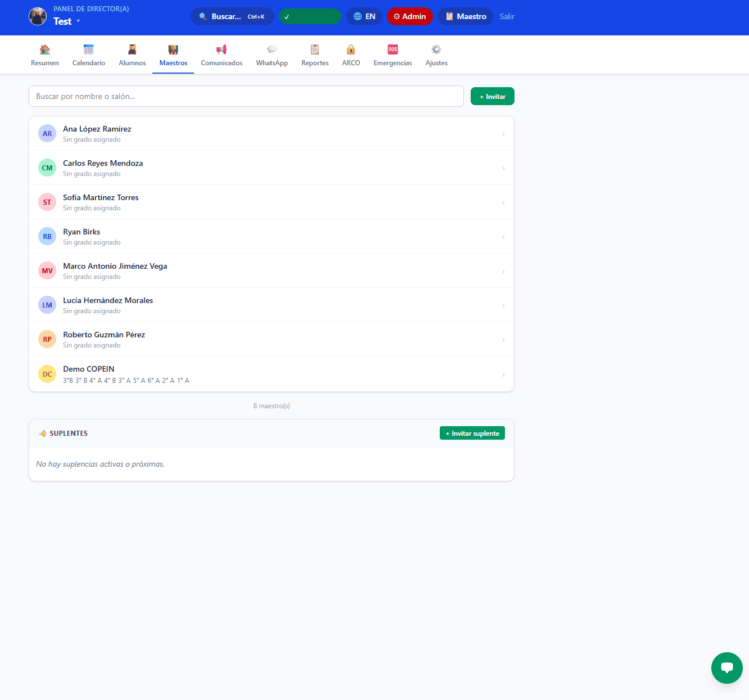Click the green checkmark status pill
This screenshot has width=749, height=700.
click(x=310, y=16)
